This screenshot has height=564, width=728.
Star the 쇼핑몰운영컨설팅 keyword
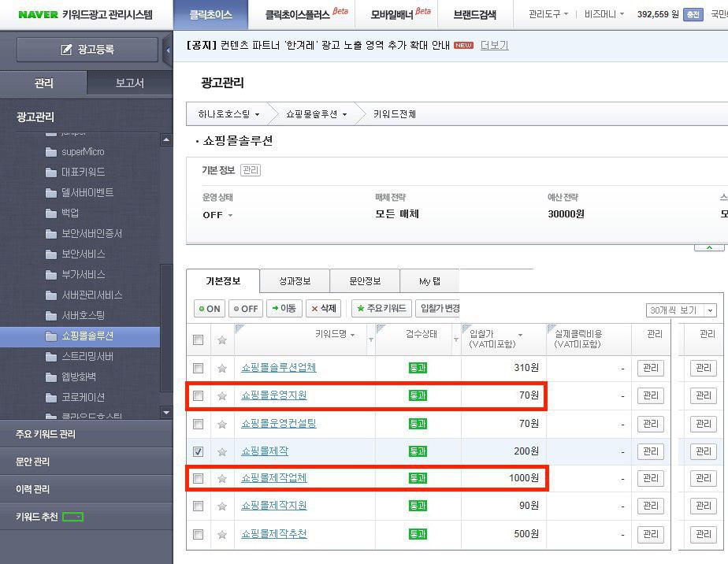(222, 425)
